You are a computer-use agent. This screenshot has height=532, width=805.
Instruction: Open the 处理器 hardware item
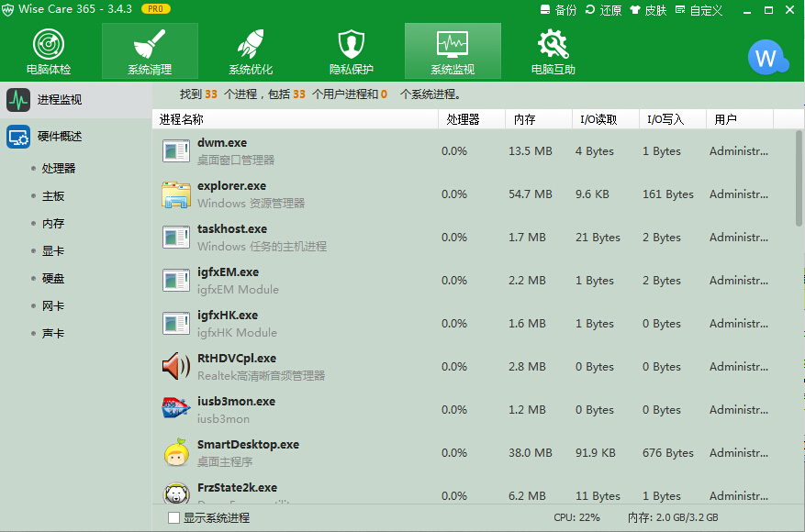click(59, 168)
